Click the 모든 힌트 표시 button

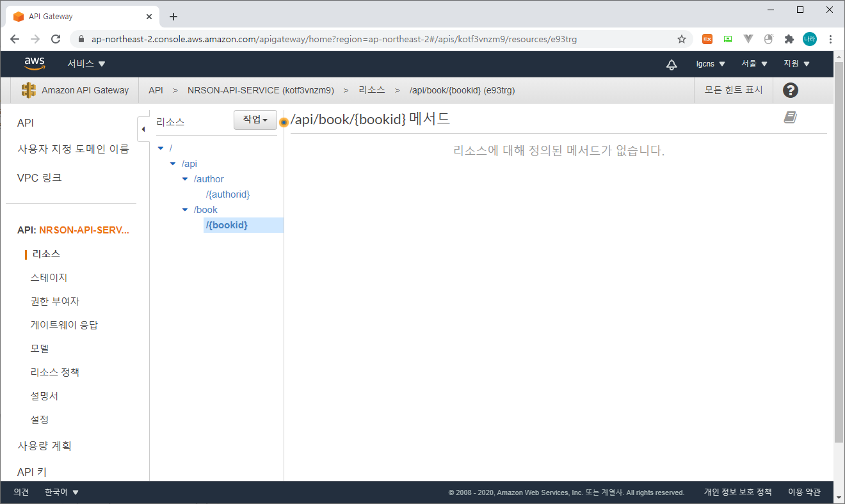pyautogui.click(x=734, y=90)
